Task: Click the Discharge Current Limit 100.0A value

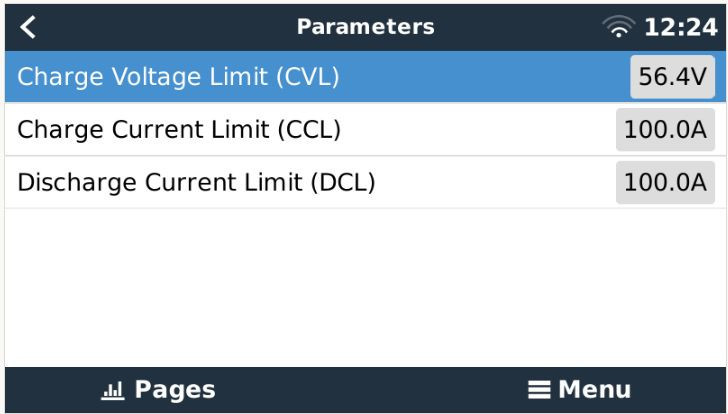Action: (665, 182)
